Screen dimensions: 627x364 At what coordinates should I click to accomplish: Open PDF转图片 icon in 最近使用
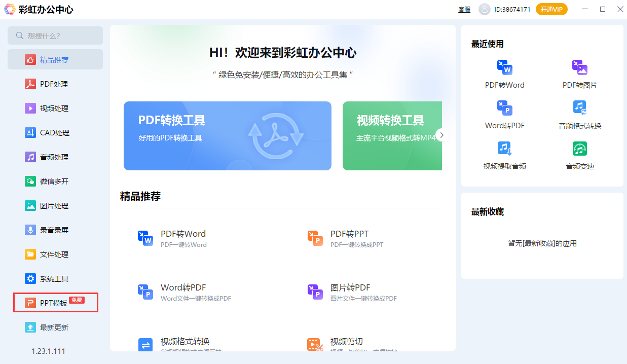[580, 67]
